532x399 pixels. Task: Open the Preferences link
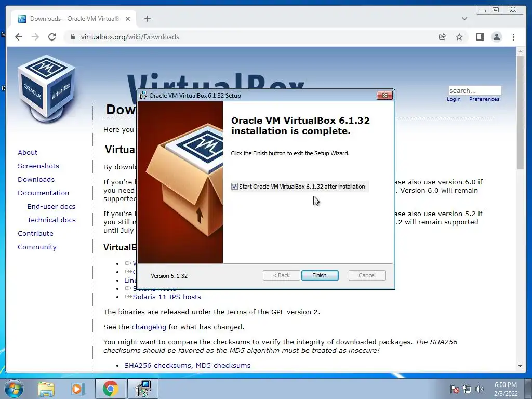coord(484,99)
